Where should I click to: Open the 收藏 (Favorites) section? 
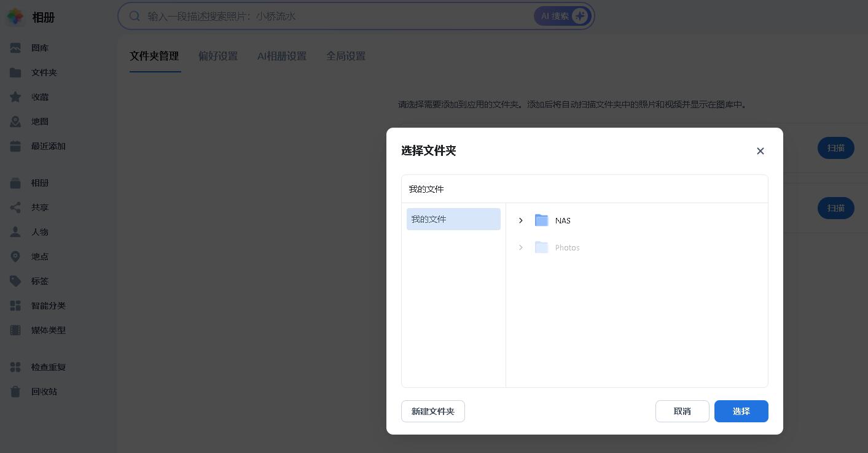[40, 97]
